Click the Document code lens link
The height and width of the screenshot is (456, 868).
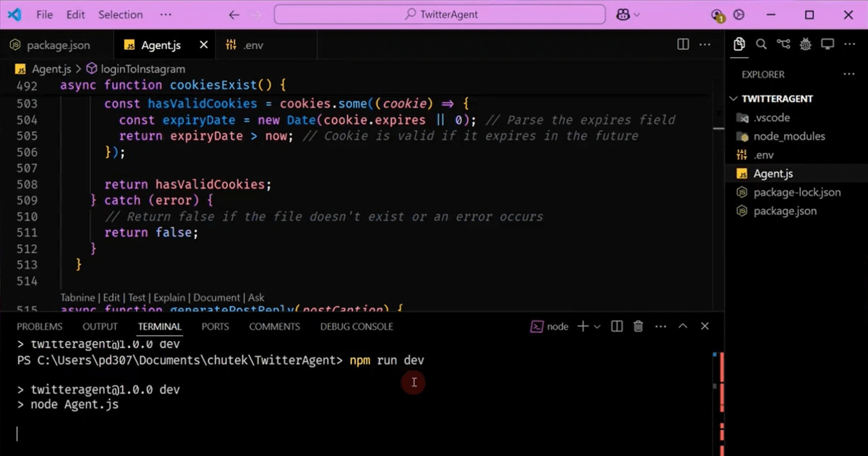tap(216, 297)
